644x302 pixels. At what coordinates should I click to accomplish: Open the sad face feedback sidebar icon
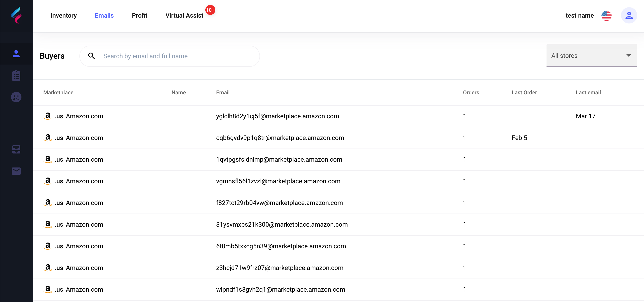point(16,97)
